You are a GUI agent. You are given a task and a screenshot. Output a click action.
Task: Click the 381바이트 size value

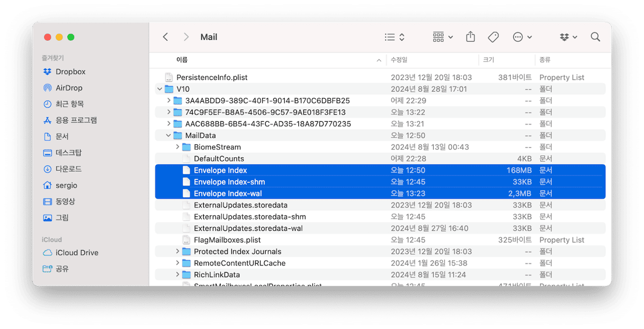tap(515, 77)
